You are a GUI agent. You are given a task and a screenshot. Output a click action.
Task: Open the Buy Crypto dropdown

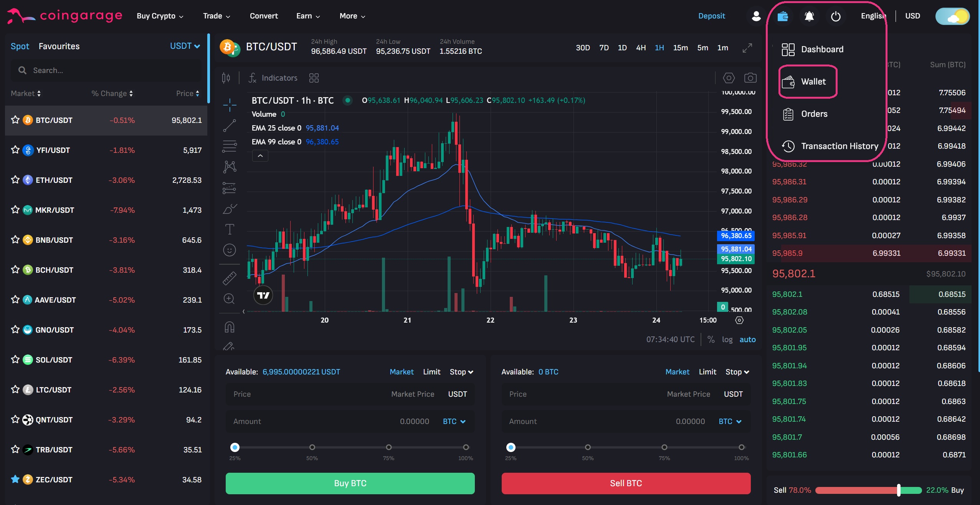click(160, 16)
